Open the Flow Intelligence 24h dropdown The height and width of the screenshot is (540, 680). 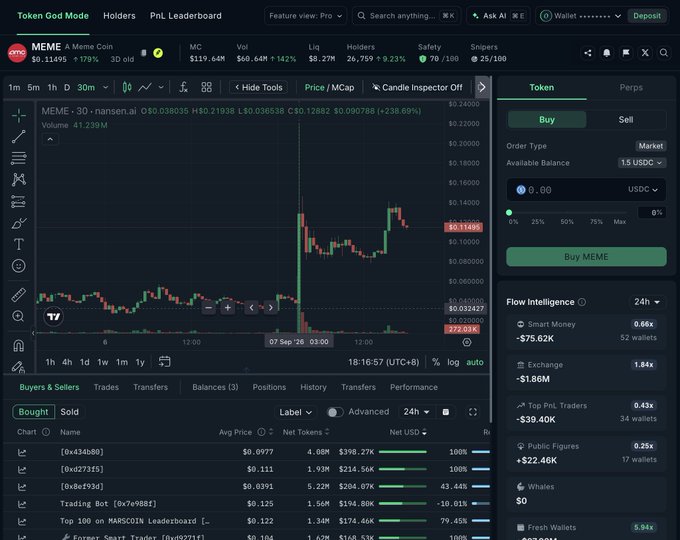pos(647,302)
